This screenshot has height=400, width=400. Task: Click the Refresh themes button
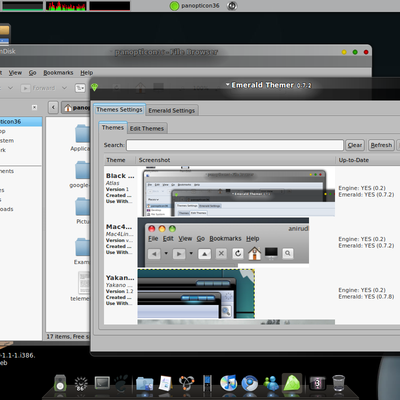(x=381, y=145)
